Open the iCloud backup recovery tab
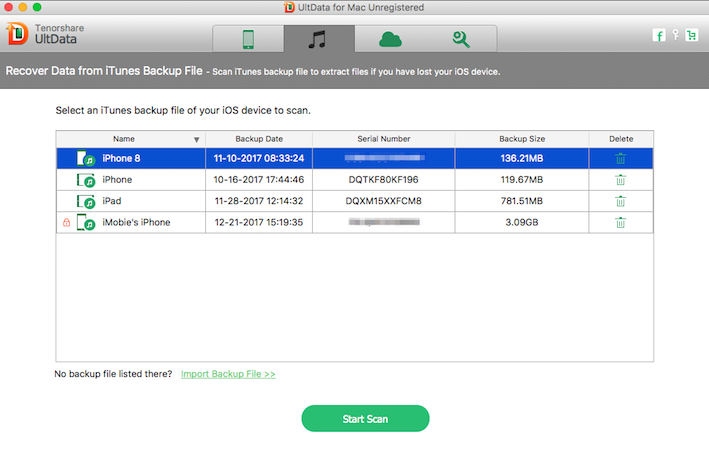 (x=390, y=39)
